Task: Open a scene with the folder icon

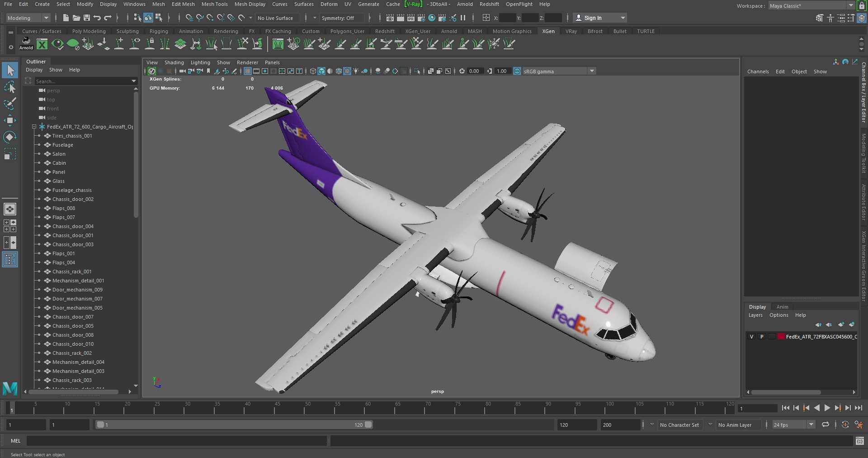Action: [x=76, y=18]
